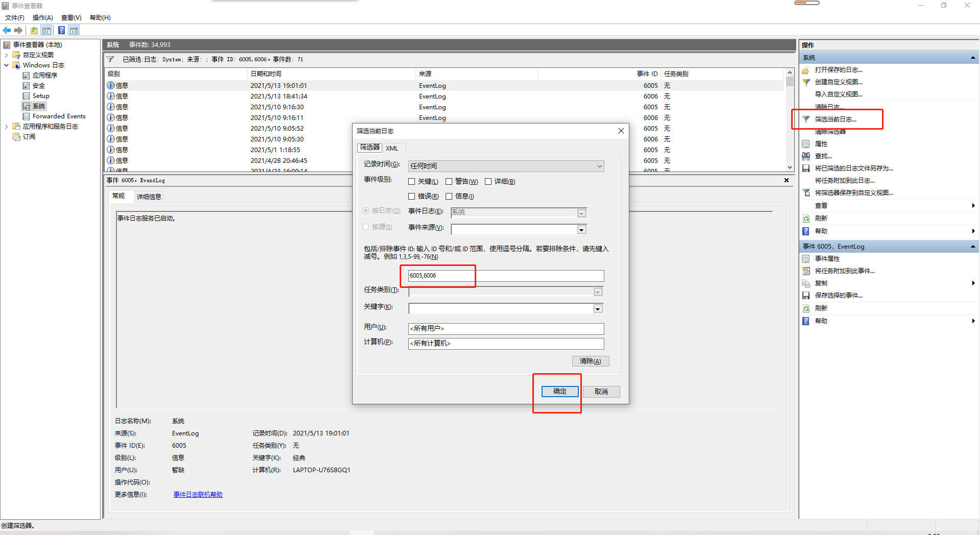Image resolution: width=980 pixels, height=535 pixels.
Task: Click 事件属性 icon in Actions pane
Action: click(x=806, y=259)
